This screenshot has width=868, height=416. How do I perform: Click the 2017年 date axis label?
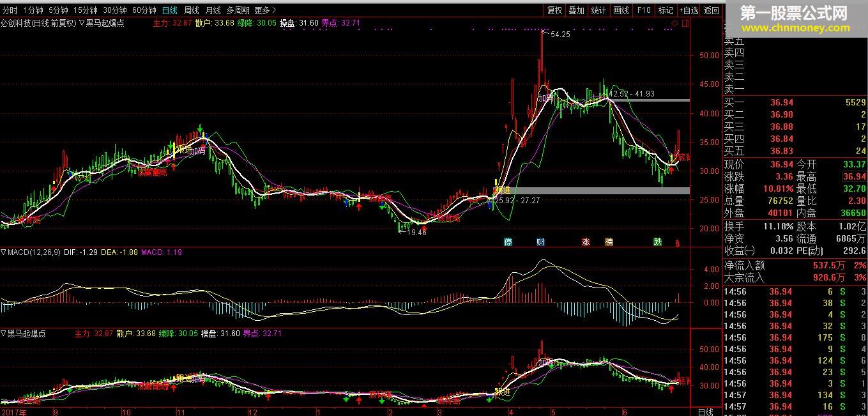(13, 412)
